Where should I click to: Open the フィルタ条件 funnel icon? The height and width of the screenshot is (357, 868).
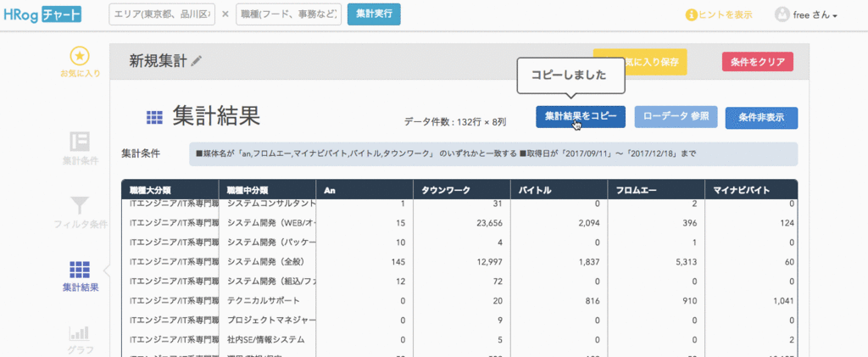(x=81, y=205)
